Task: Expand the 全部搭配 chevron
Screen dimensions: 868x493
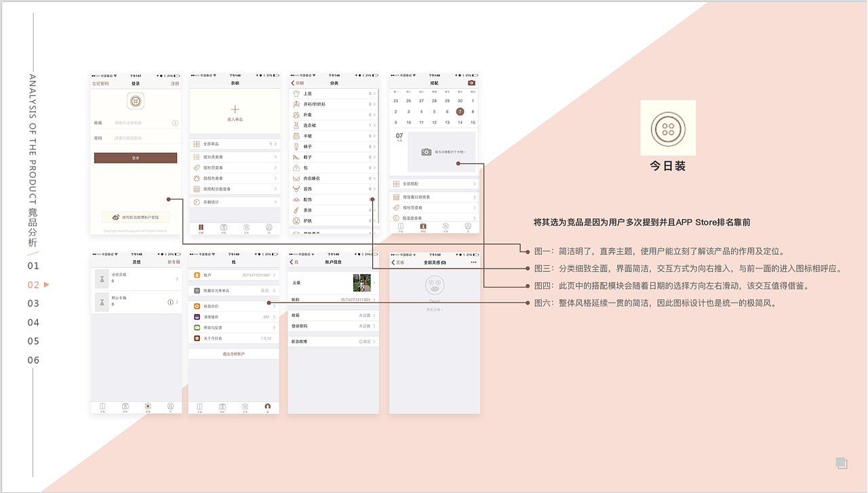Action: click(x=475, y=184)
